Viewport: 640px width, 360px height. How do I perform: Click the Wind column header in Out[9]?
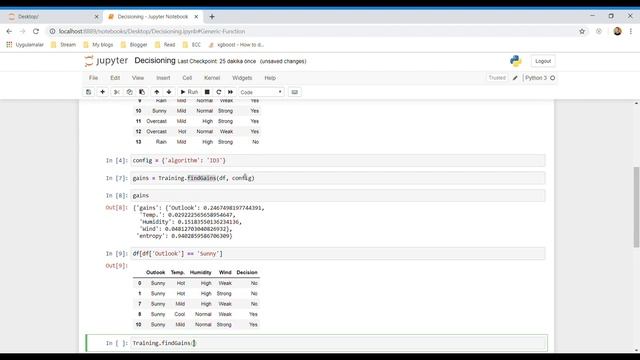[225, 272]
